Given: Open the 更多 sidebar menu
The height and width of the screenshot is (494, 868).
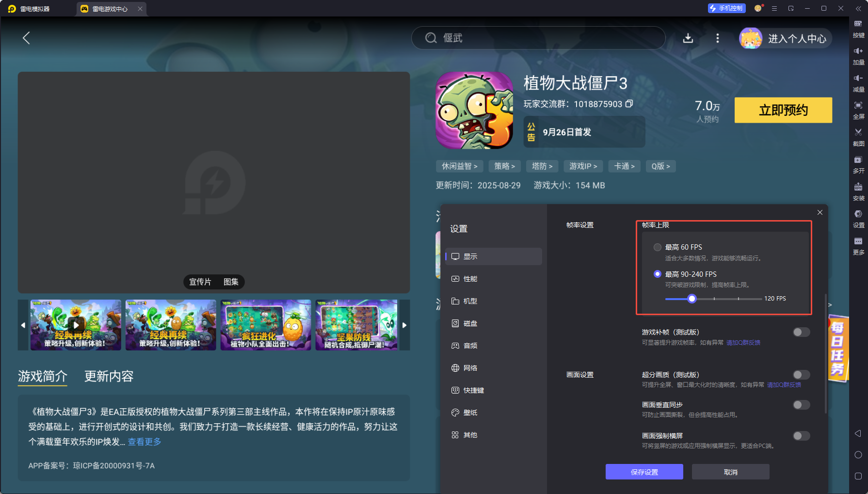Looking at the screenshot, I should pos(858,246).
